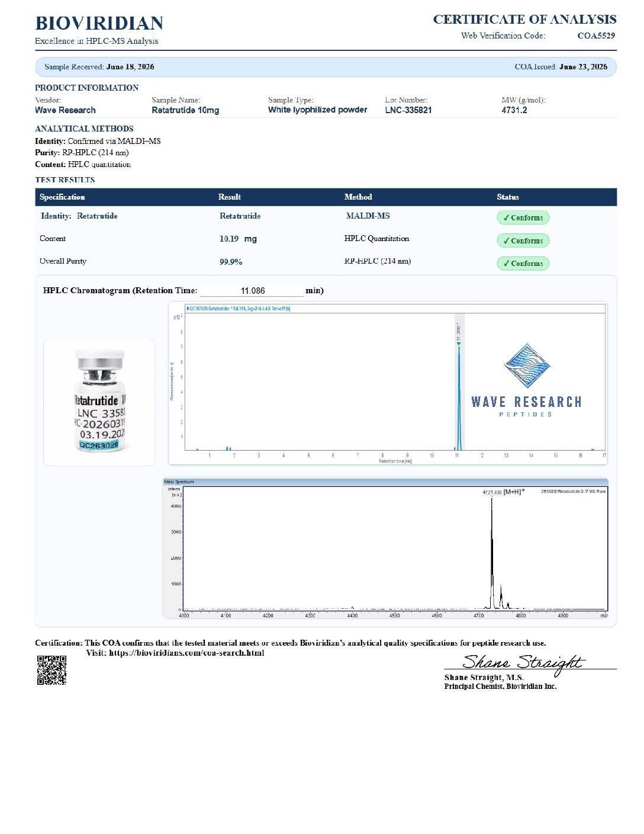Click the Specification column header
Viewport: 644px width, 834px height.
point(62,197)
